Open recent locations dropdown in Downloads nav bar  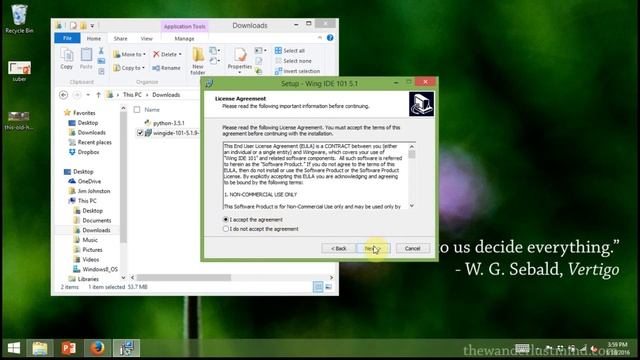point(88,95)
